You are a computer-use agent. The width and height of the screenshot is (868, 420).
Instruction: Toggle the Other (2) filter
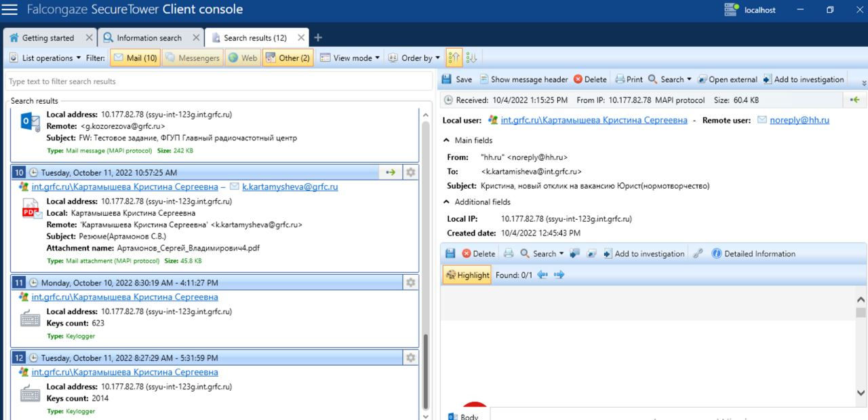point(288,58)
